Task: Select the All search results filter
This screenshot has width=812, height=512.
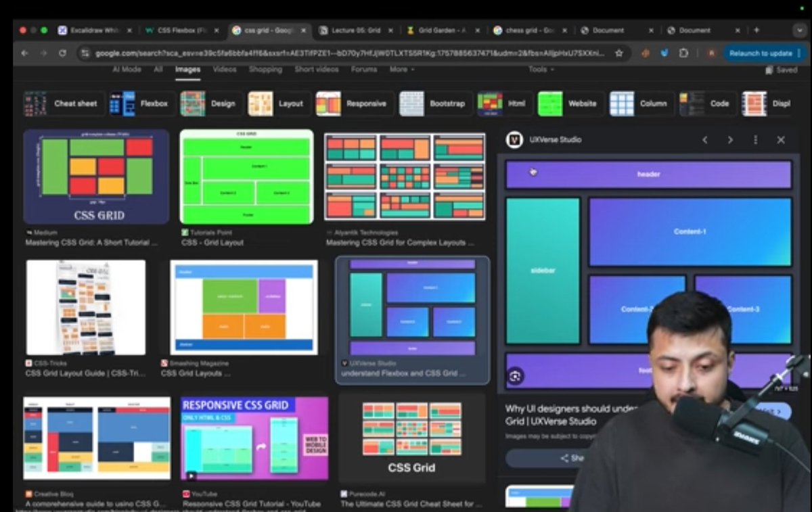Action: click(x=158, y=70)
